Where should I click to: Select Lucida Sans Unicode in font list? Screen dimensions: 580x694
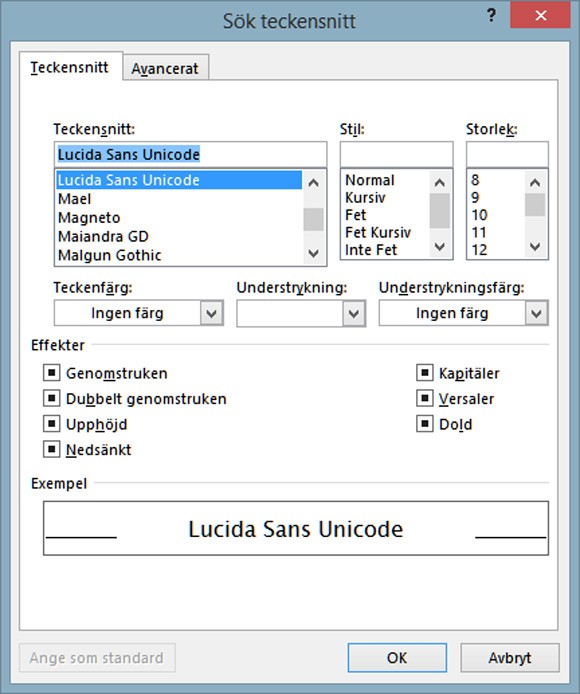coord(179,180)
